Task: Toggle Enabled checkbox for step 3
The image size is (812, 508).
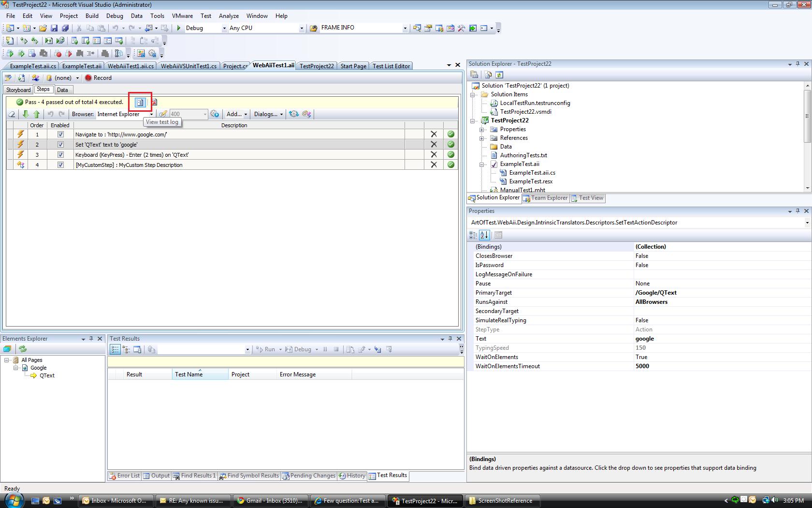Action: (x=60, y=155)
